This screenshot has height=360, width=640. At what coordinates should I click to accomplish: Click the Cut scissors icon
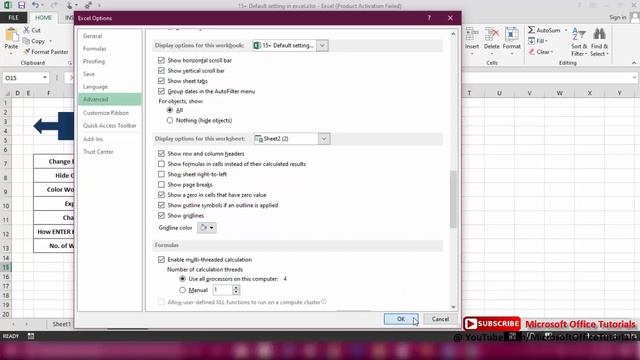coord(27,30)
